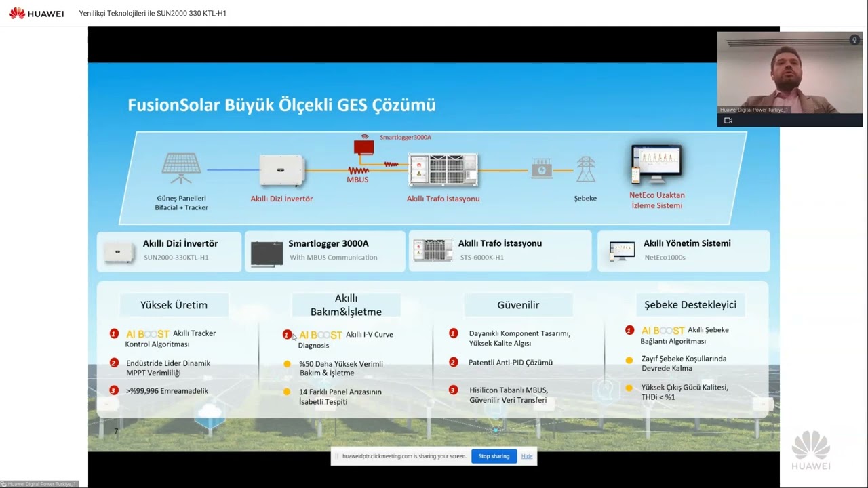Click the text 'Patentli Anti-PID Çözümü'
The width and height of the screenshot is (868, 488).
pos(511,363)
